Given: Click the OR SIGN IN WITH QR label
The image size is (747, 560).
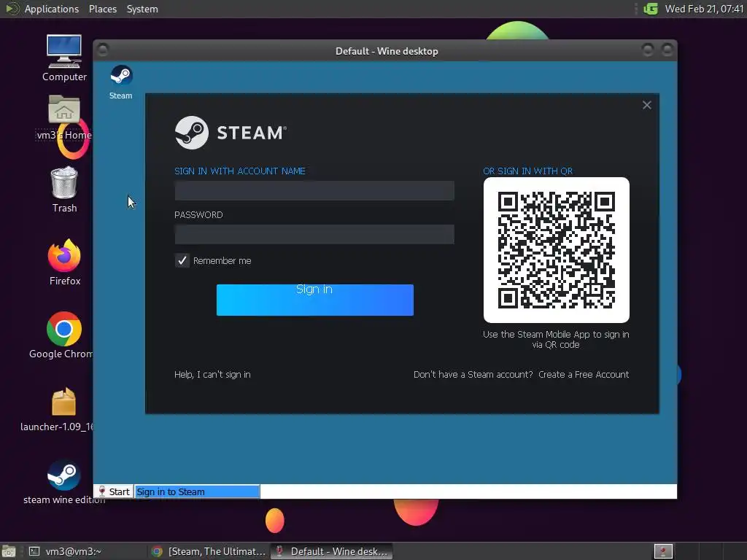Looking at the screenshot, I should pos(528,171).
